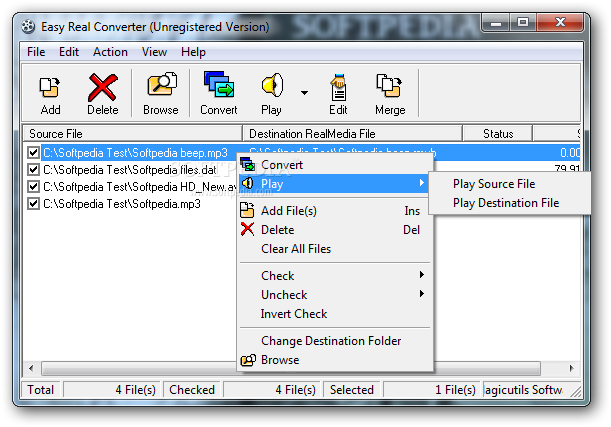The image size is (611, 427).
Task: Open the dropdown arrow beside the Play toolbar button
Action: (x=304, y=93)
